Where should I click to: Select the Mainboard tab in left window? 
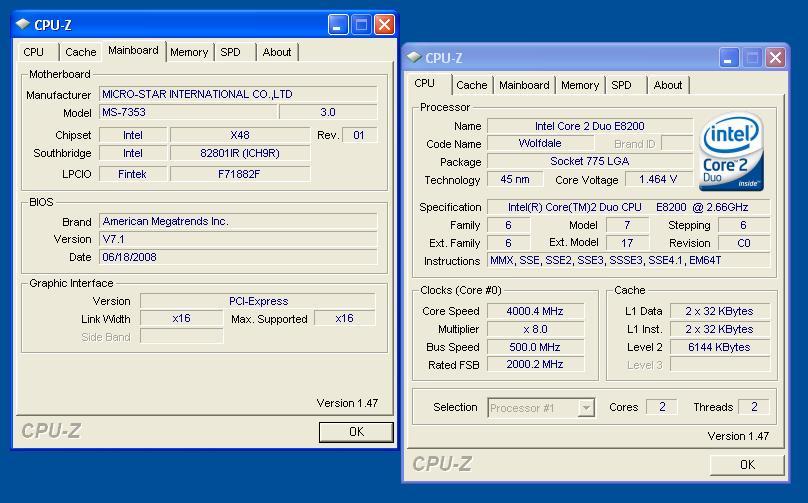click(x=133, y=51)
